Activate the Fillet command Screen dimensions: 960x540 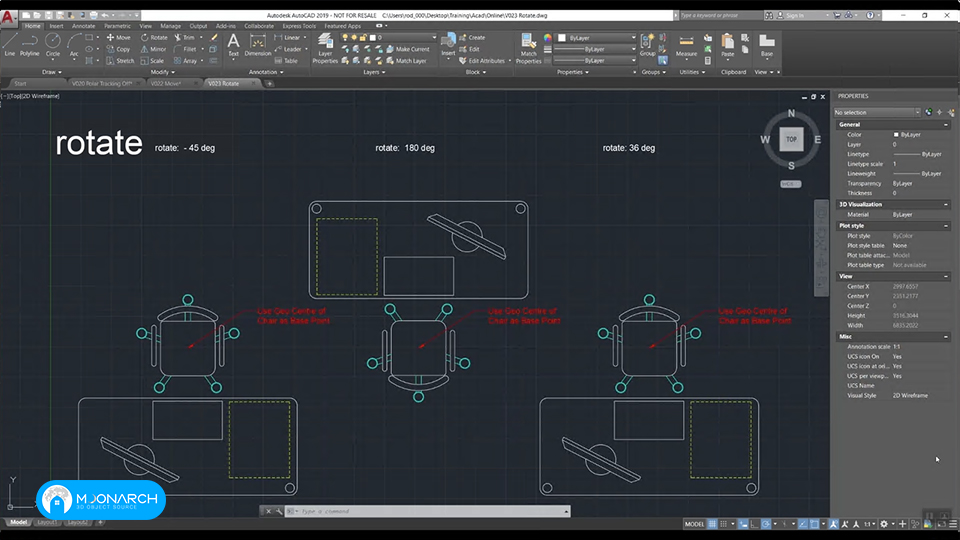pos(186,49)
